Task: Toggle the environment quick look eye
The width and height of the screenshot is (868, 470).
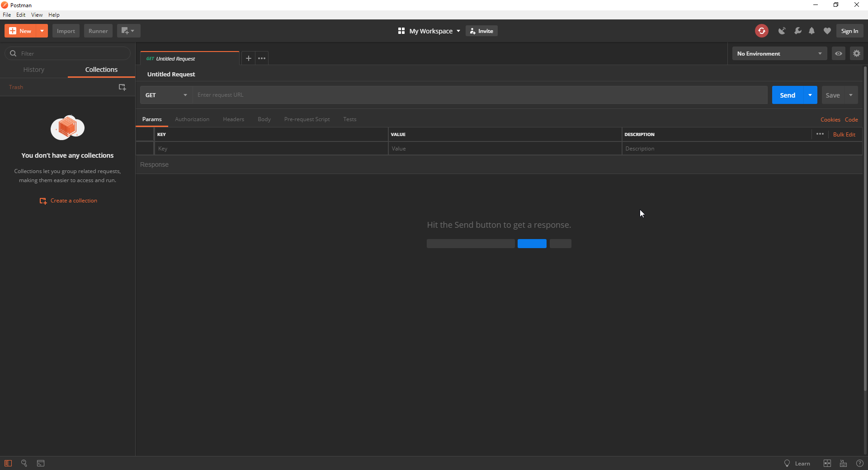Action: click(x=838, y=53)
